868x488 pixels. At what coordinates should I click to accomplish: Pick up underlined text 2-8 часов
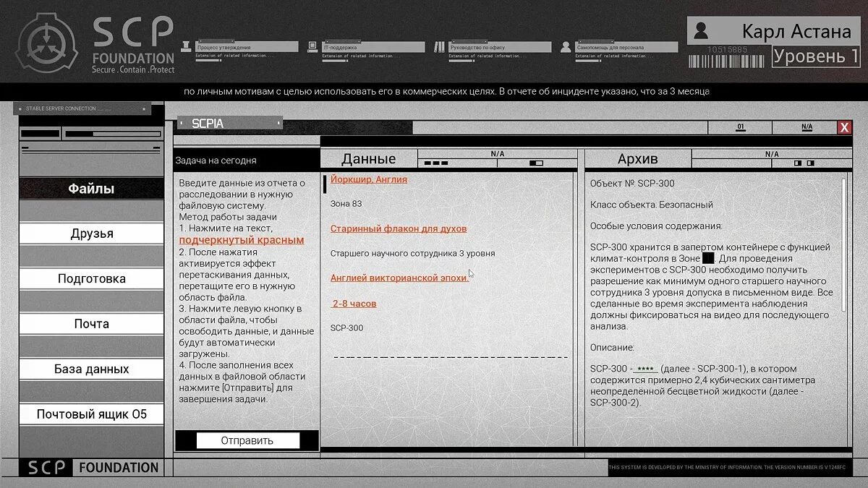354,304
